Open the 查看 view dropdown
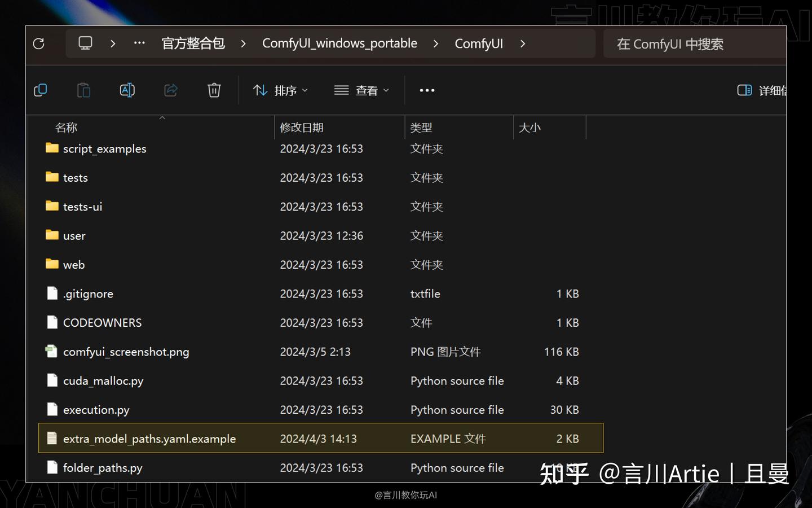Screen dimensions: 812x508 click(x=361, y=90)
